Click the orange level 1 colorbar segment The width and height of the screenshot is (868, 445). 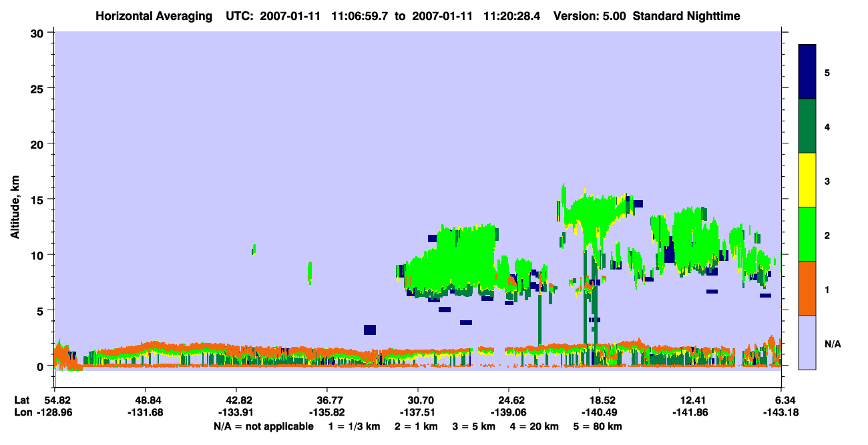click(807, 288)
